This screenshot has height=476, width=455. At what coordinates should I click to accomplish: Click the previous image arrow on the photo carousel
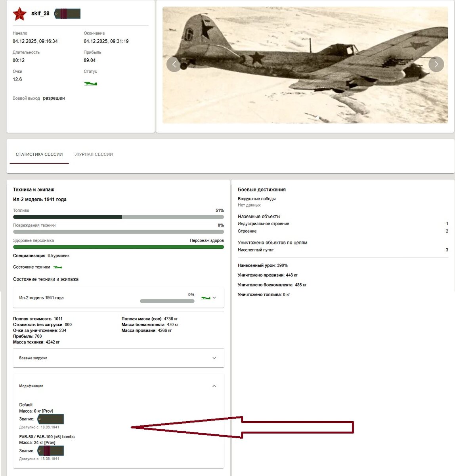point(174,64)
